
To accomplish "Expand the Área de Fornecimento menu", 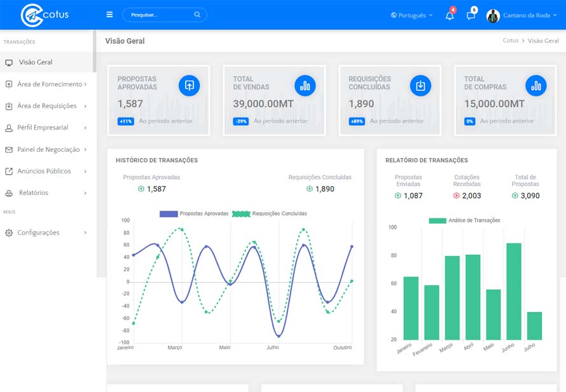I will click(46, 84).
